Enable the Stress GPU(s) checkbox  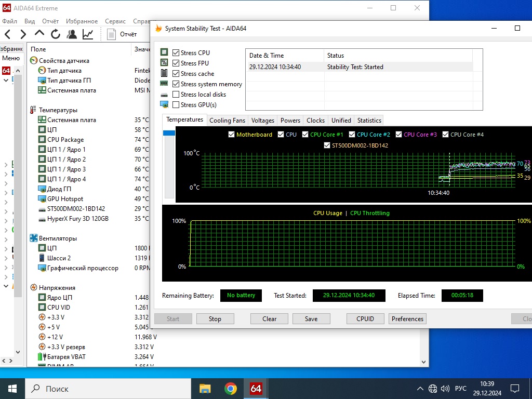click(x=176, y=105)
